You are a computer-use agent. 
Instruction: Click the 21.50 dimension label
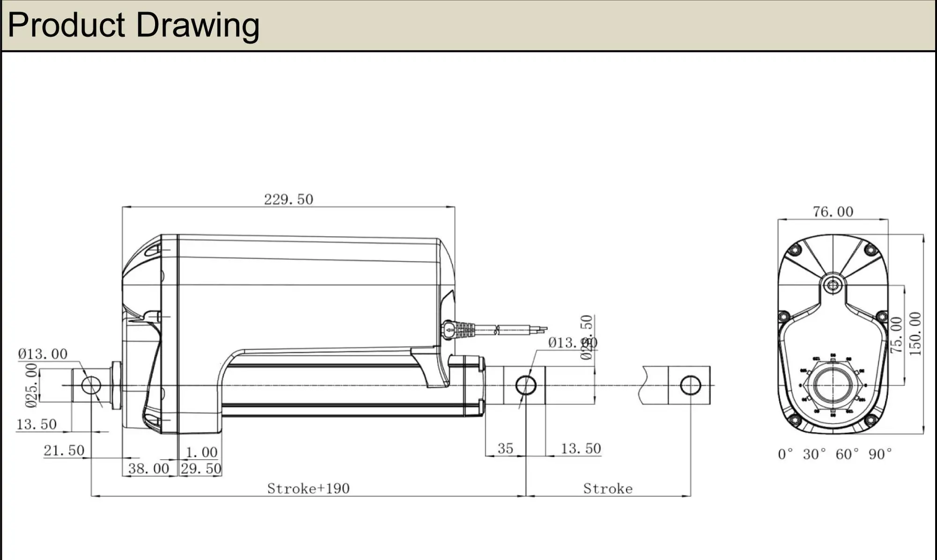(64, 450)
